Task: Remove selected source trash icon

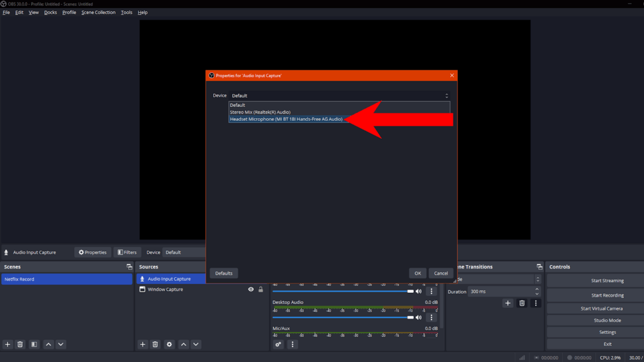Action: point(155,344)
